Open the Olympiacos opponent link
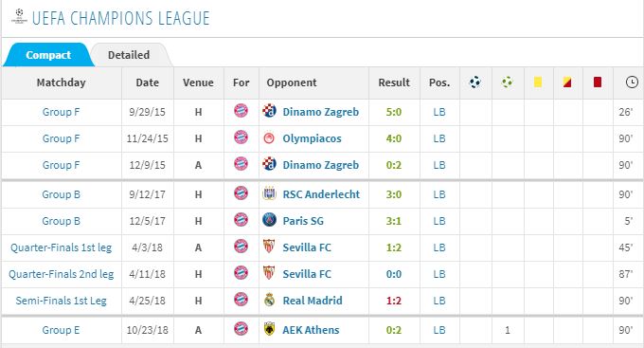This screenshot has width=644, height=348. (312, 138)
